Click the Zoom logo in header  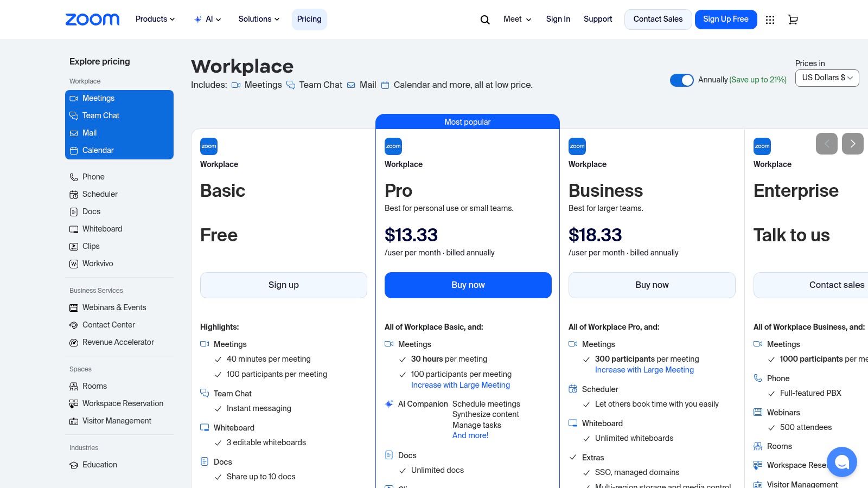point(92,20)
